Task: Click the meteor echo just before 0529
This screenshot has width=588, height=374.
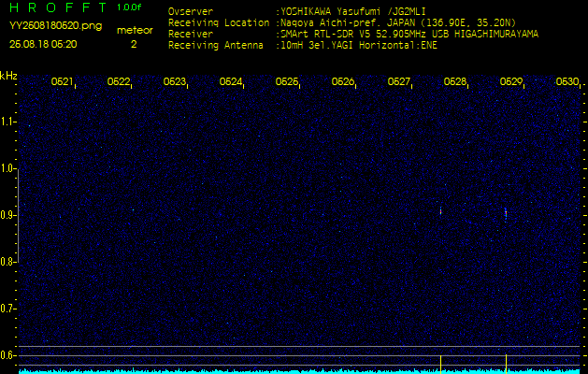Action: point(506,214)
